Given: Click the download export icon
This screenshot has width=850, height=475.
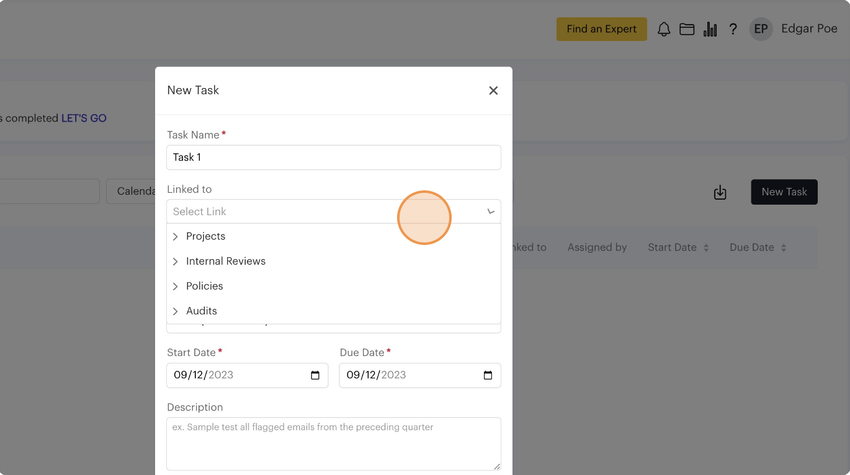Looking at the screenshot, I should tap(720, 193).
